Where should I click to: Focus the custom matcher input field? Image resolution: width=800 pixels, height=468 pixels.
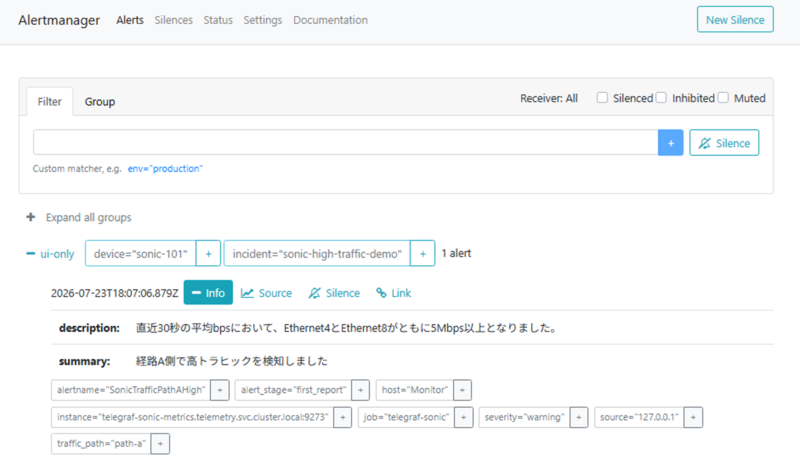[x=345, y=142]
